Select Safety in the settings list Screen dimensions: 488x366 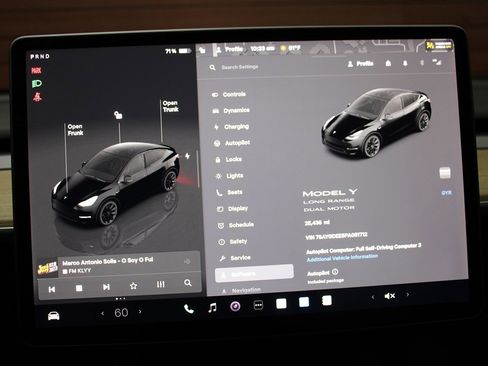tap(233, 242)
